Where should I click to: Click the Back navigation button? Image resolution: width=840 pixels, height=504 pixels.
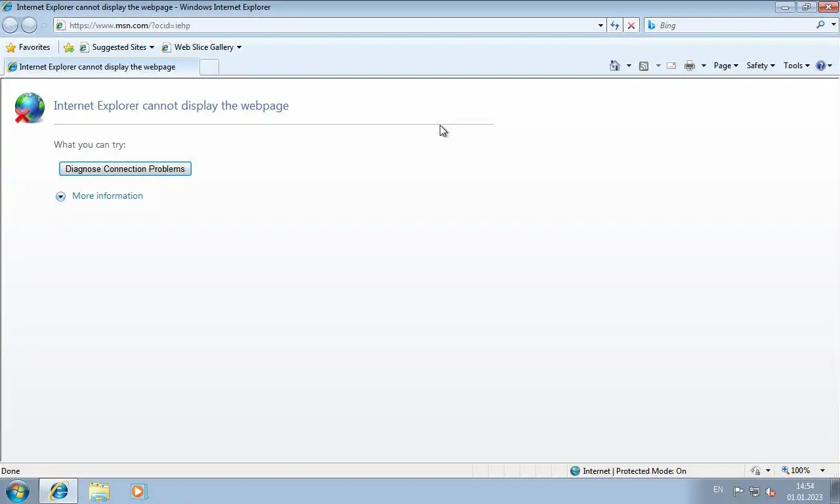[10, 26]
